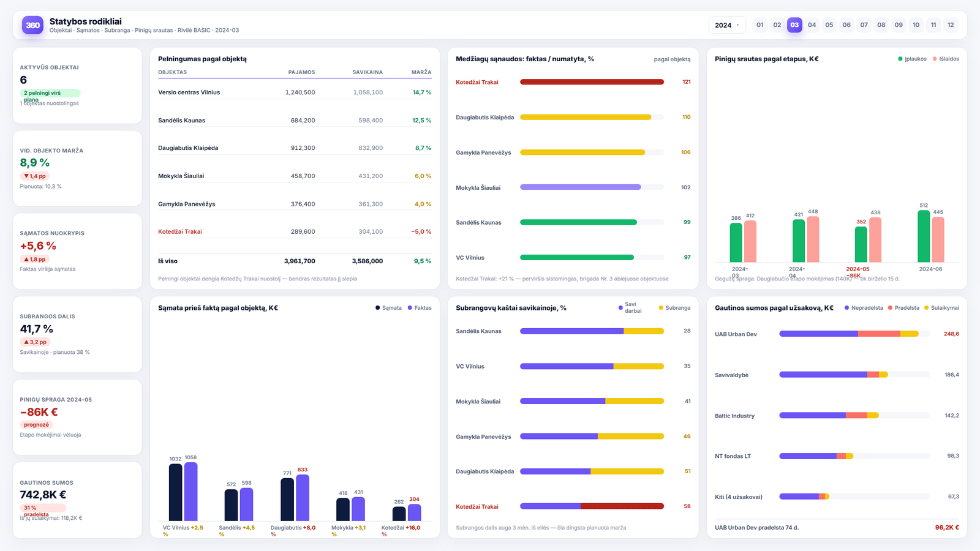The image size is (980, 551).
Task: Click Kotedžai Trakai 58 subcontract bar
Action: pyautogui.click(x=592, y=506)
